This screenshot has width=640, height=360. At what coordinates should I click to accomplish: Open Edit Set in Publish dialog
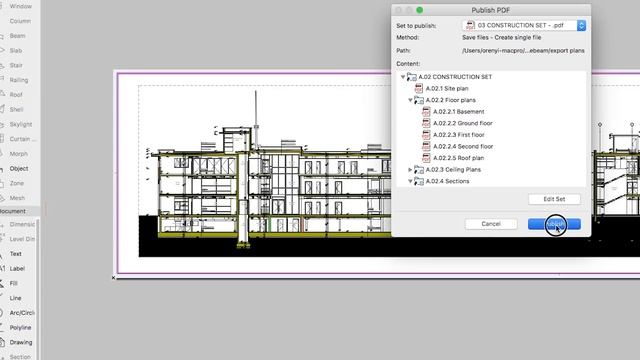tap(554, 199)
